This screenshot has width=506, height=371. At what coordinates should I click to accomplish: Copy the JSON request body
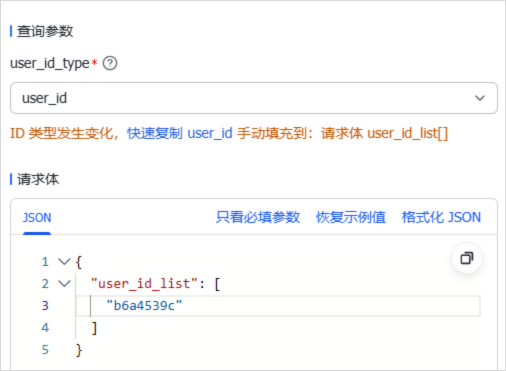467,258
